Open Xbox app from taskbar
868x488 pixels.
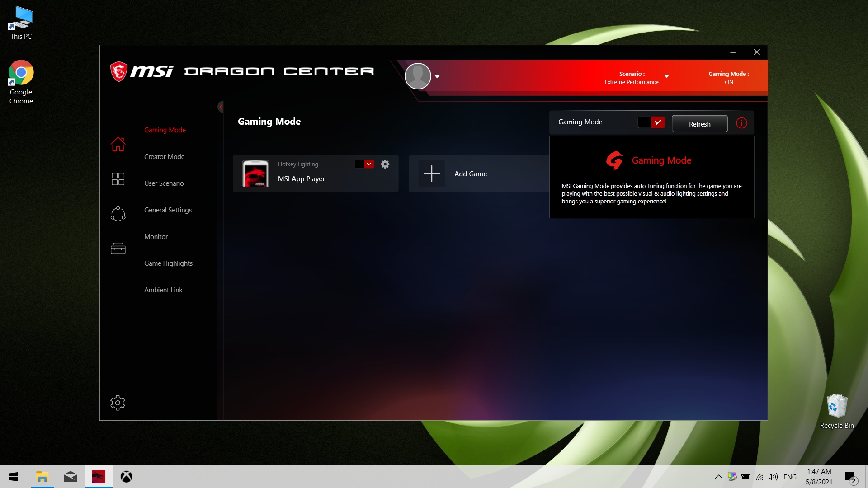tap(127, 477)
